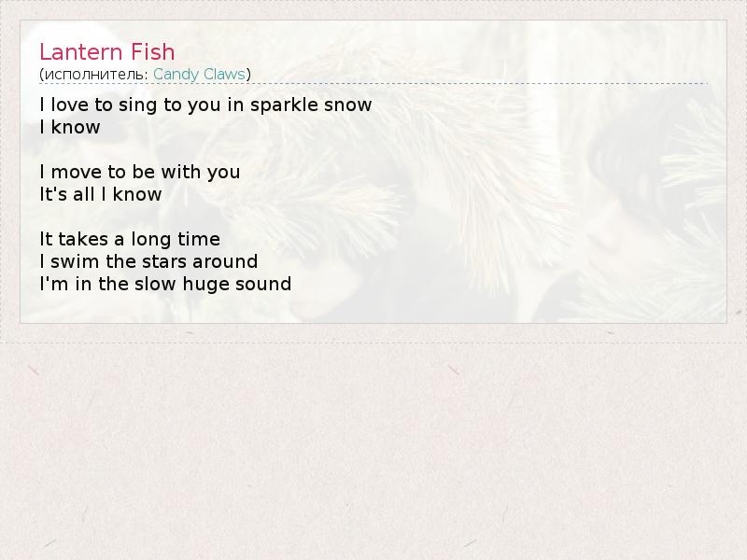Click the lyric 'I move to be with you'

coord(140,173)
